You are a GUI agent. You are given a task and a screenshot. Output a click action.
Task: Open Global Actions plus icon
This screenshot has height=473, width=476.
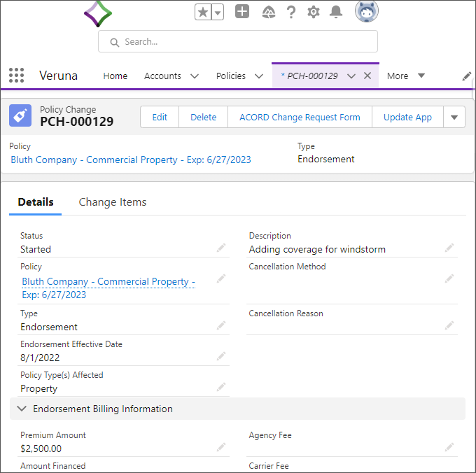(x=242, y=11)
